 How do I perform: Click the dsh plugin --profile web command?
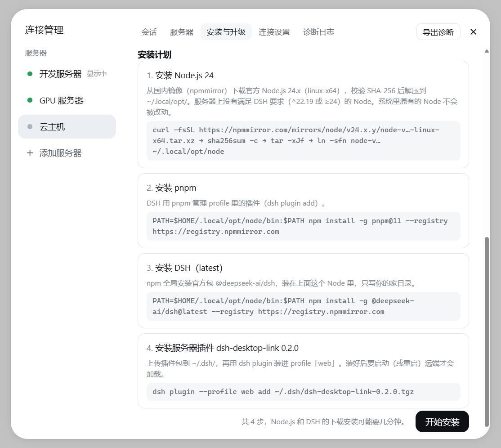(x=303, y=392)
